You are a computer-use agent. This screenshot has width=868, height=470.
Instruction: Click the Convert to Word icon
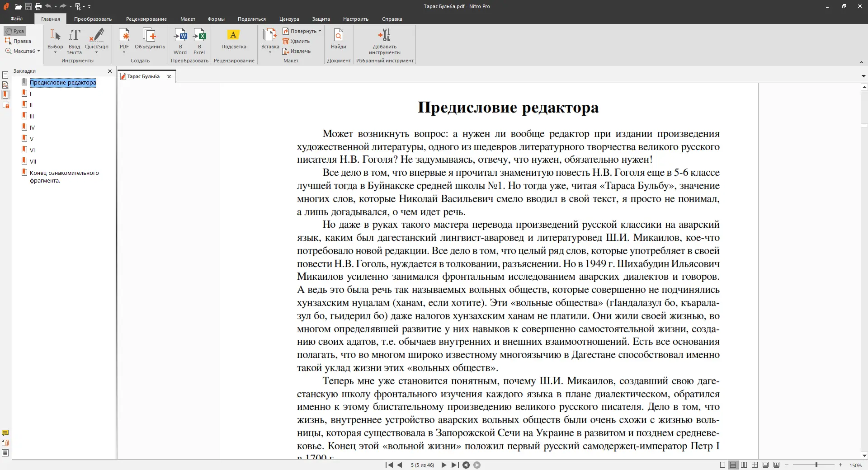(180, 36)
